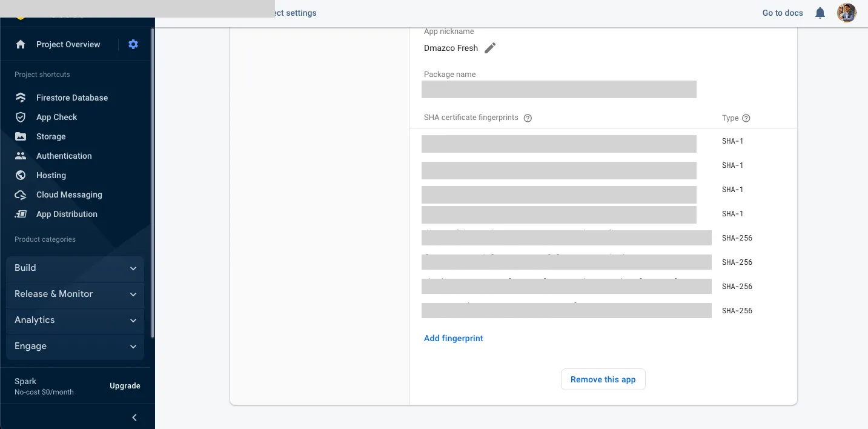Show help for SHA certificate fingerprints

point(528,118)
